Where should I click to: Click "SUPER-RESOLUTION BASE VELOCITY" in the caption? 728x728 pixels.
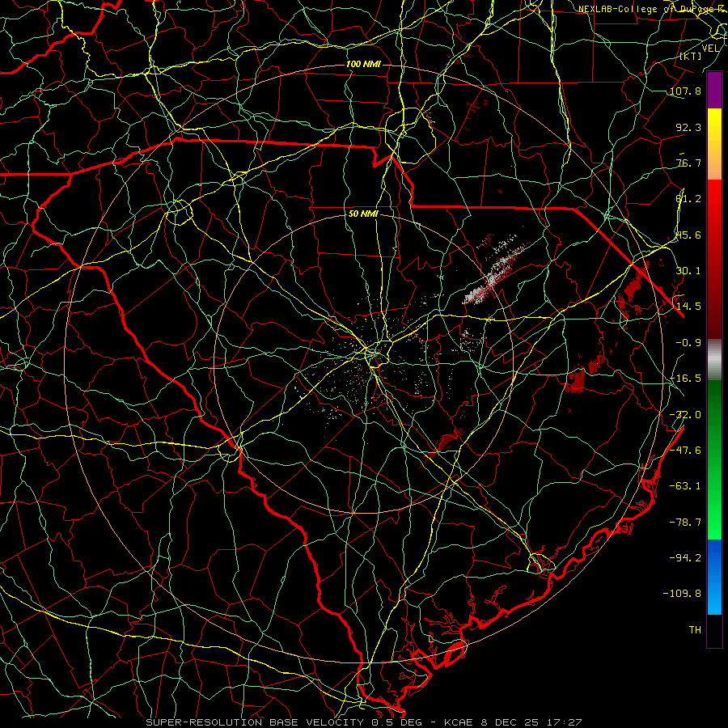(x=256, y=722)
